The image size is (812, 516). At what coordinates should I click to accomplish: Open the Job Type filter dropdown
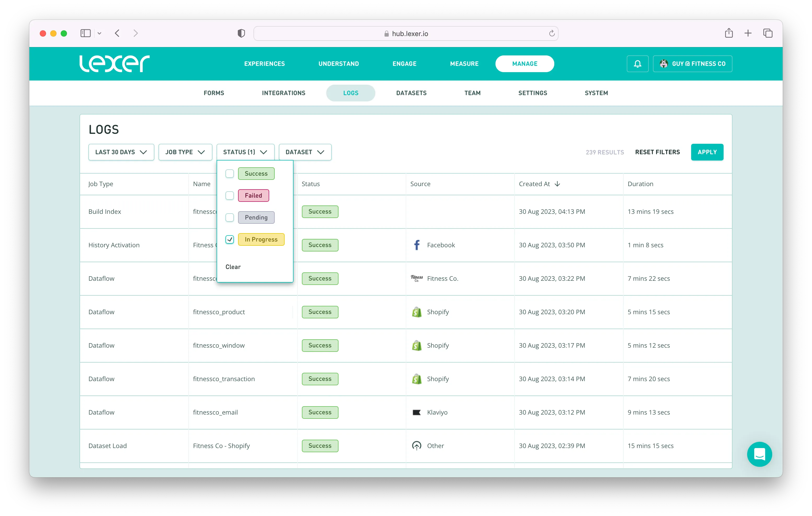click(185, 152)
